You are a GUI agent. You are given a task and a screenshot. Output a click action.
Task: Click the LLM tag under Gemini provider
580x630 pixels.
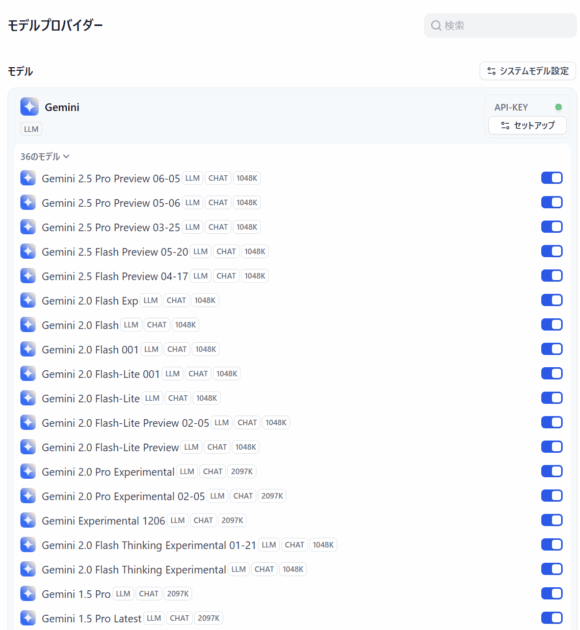[31, 129]
